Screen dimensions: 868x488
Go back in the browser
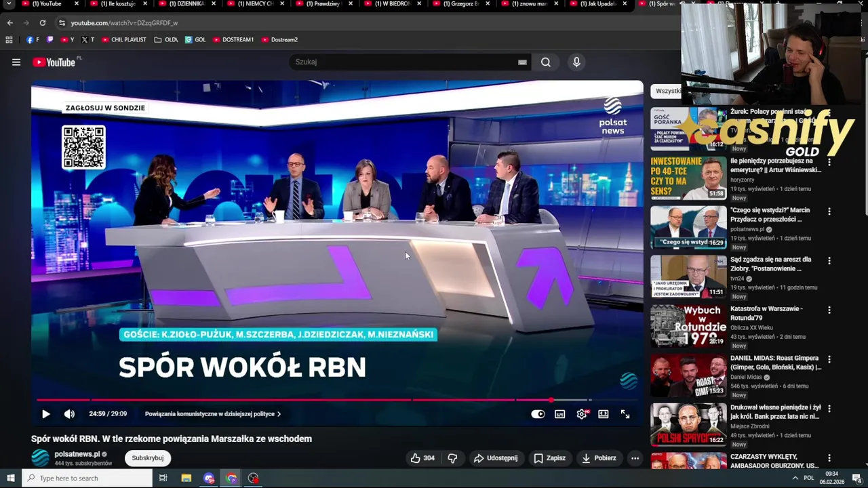point(10,23)
